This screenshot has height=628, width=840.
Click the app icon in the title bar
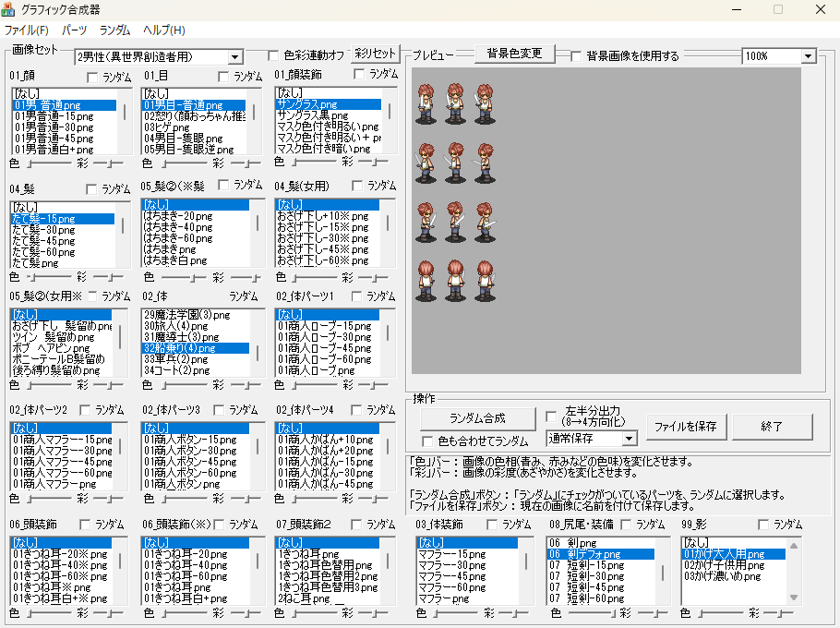[x=8, y=9]
